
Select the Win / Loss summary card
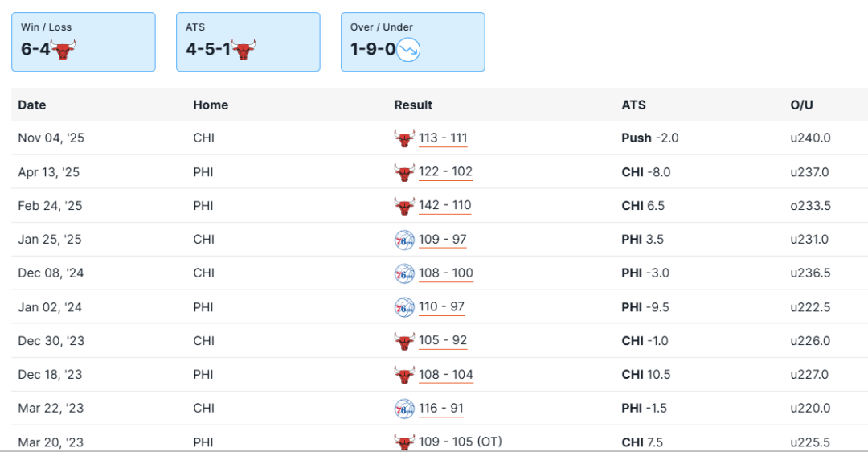[x=84, y=42]
